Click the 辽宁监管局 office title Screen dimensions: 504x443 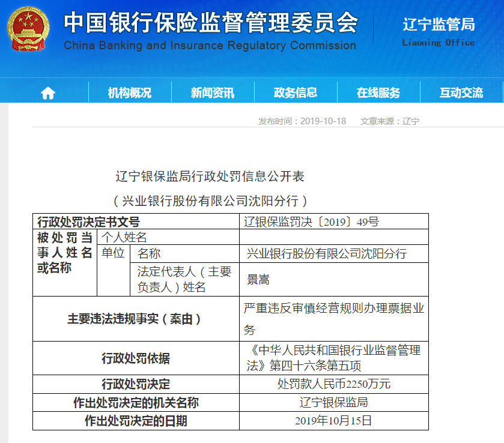(x=439, y=25)
